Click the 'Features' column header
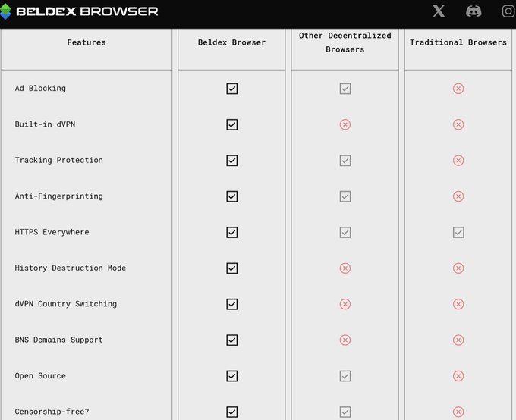The height and width of the screenshot is (420, 516). [87, 42]
